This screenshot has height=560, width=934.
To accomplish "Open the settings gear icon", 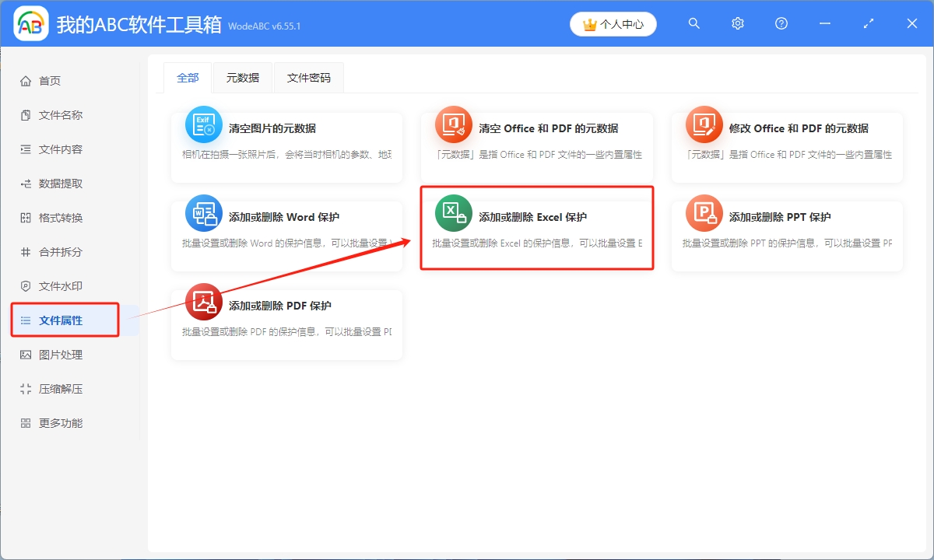I will [x=737, y=23].
